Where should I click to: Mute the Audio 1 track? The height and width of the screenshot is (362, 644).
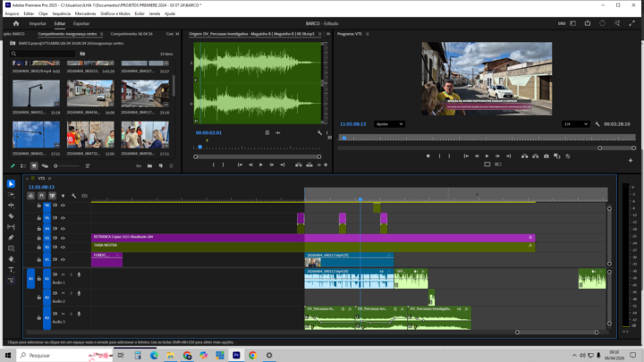pyautogui.click(x=63, y=274)
